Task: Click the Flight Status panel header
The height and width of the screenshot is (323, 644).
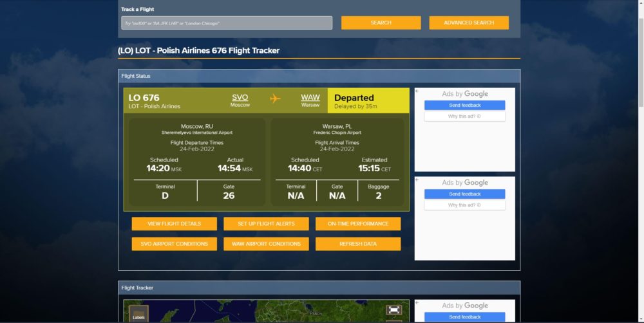Action: point(319,76)
